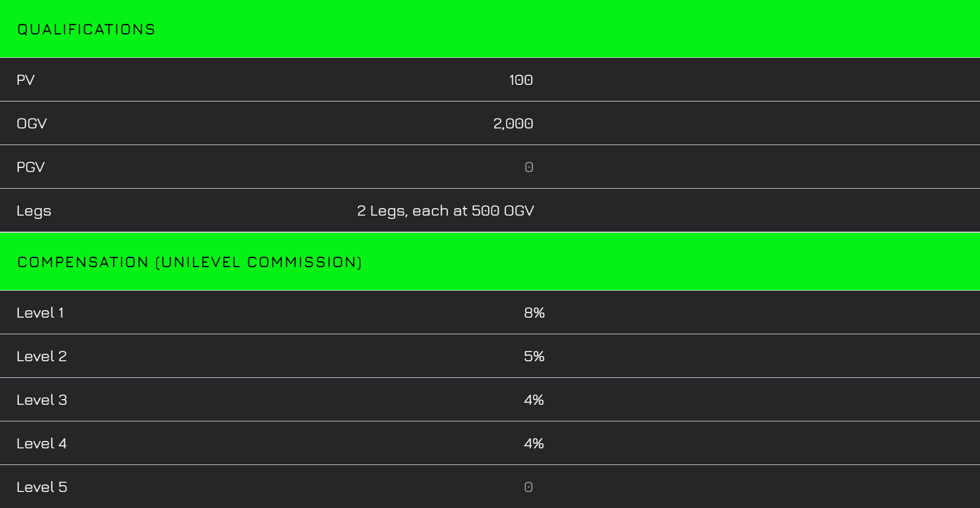
Task: Click the Level 5 row's zero value
Action: 528,487
